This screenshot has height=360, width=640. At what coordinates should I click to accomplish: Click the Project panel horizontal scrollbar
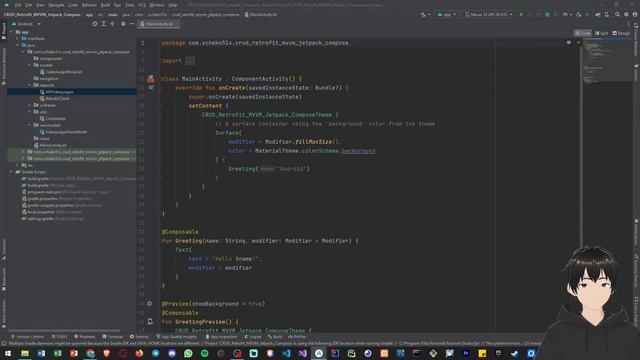[64, 330]
